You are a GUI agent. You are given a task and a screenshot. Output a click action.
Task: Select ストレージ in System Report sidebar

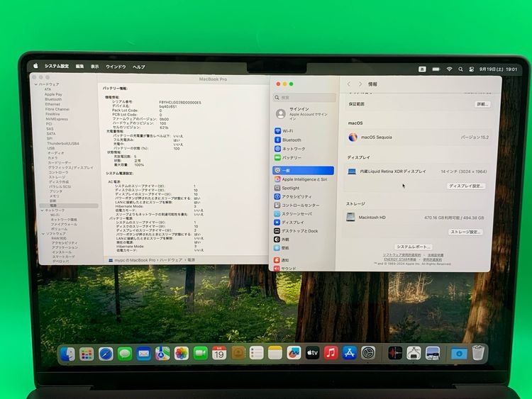[x=57, y=177]
